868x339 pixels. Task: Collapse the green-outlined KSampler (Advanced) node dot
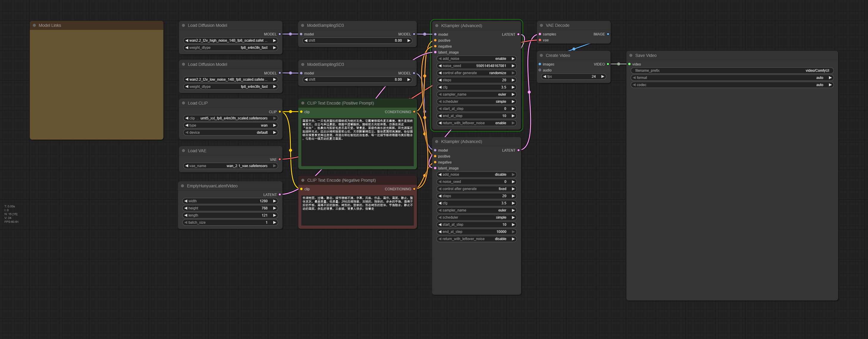437,26
